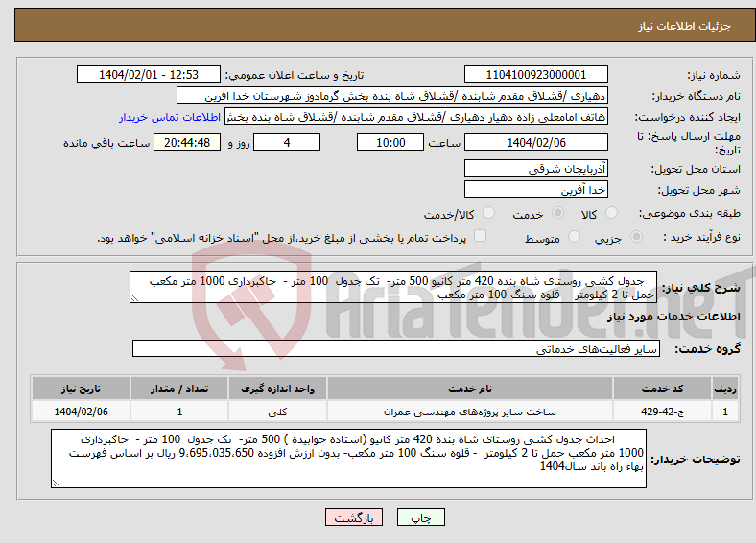Click the تاریخ نیاز column header
Screen dimensions: 756x543
click(81, 389)
